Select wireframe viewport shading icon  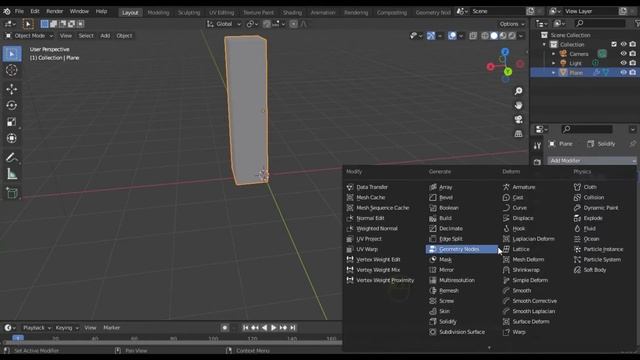point(485,36)
